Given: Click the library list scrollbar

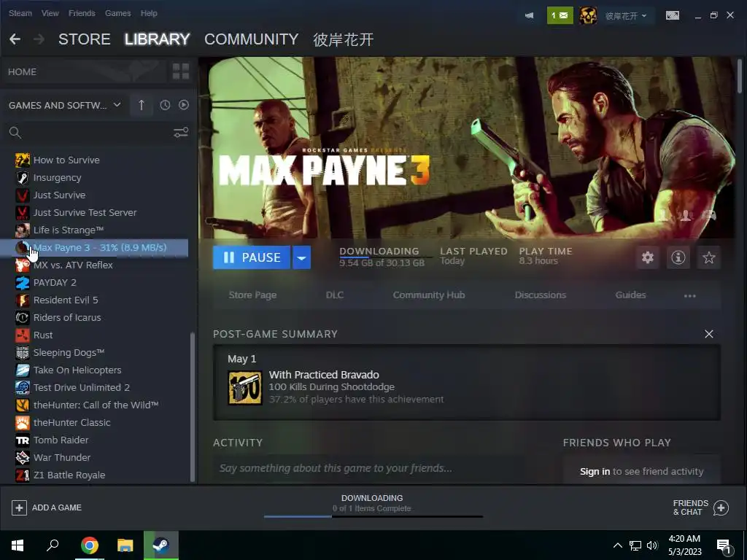Looking at the screenshot, I should click(193, 408).
